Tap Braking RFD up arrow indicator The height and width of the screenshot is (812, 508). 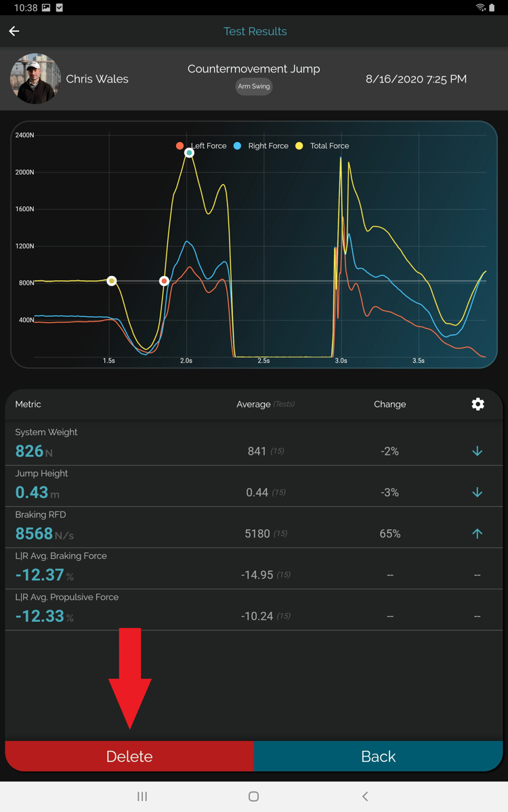477,534
